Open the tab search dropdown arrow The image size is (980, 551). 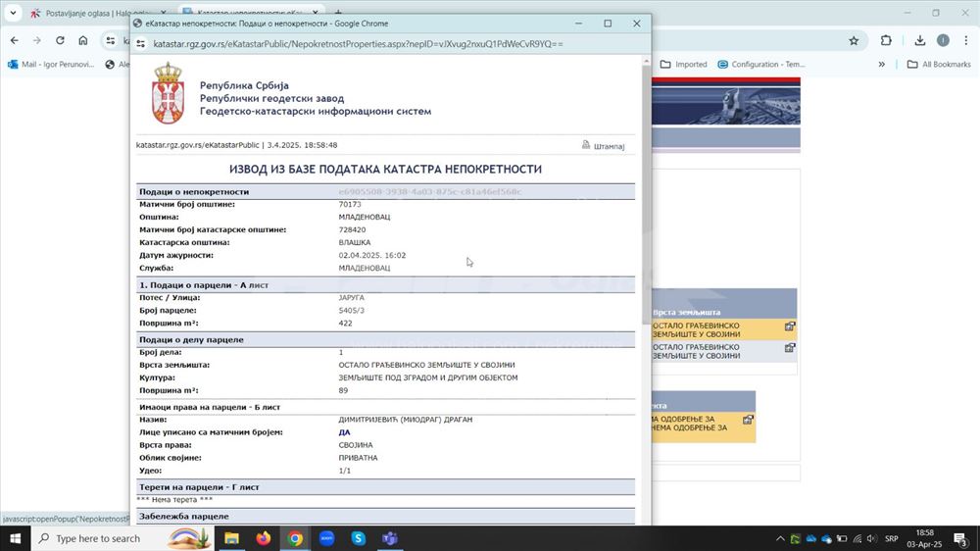[13, 13]
